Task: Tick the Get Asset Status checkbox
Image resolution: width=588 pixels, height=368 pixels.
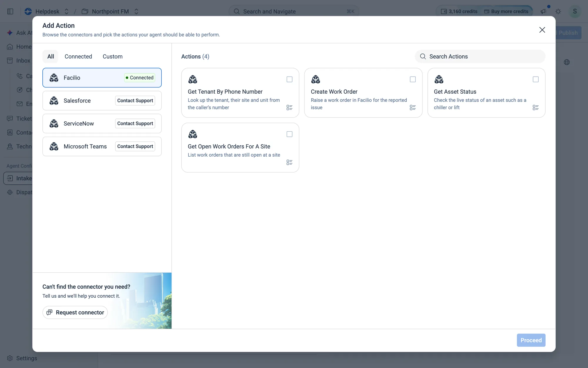Action: 536,79
